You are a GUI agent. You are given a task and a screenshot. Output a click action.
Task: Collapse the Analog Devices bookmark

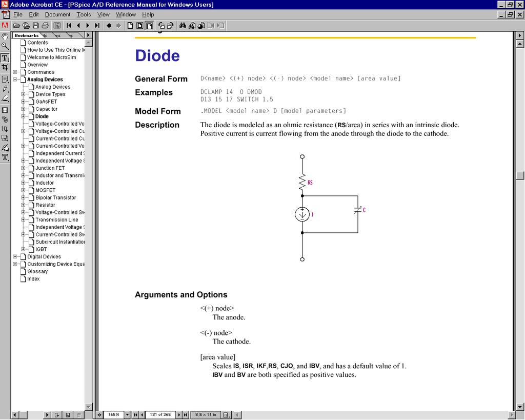pos(15,79)
